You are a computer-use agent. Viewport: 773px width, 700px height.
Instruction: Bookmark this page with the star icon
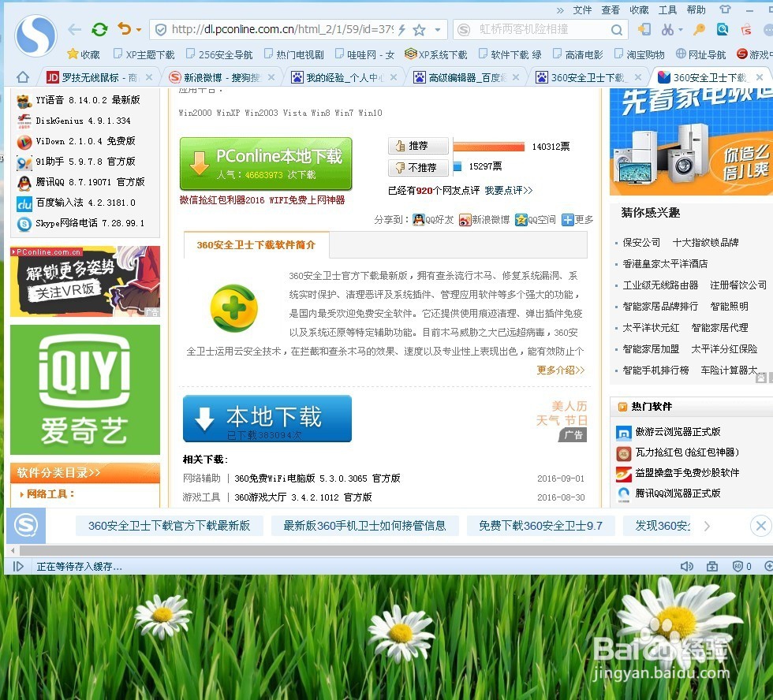[x=419, y=30]
